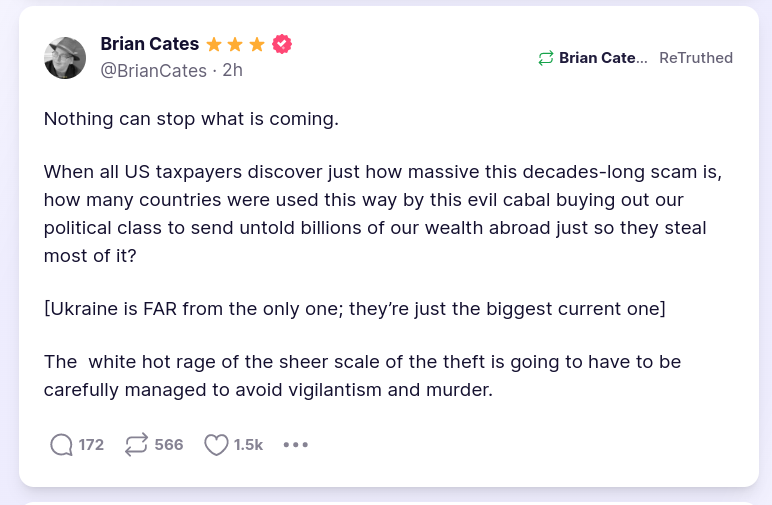Click the 566 ReTruths count
Image resolution: width=772 pixels, height=505 pixels.
click(x=169, y=445)
